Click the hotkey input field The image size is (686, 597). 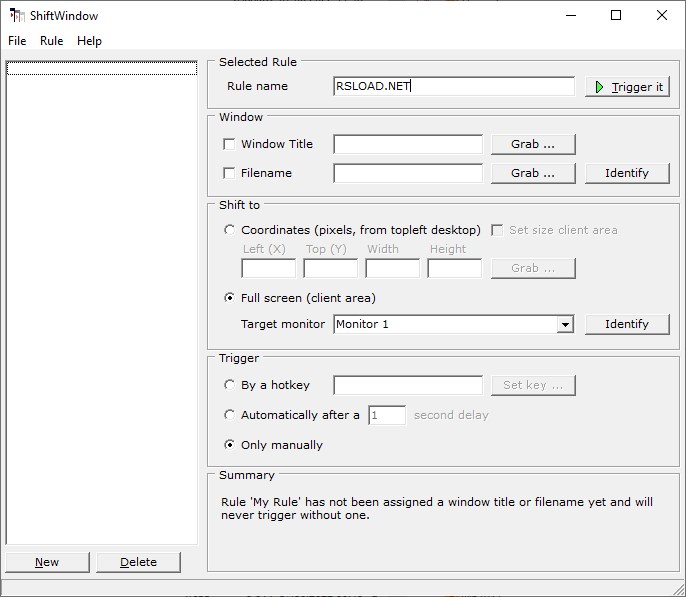coord(408,385)
